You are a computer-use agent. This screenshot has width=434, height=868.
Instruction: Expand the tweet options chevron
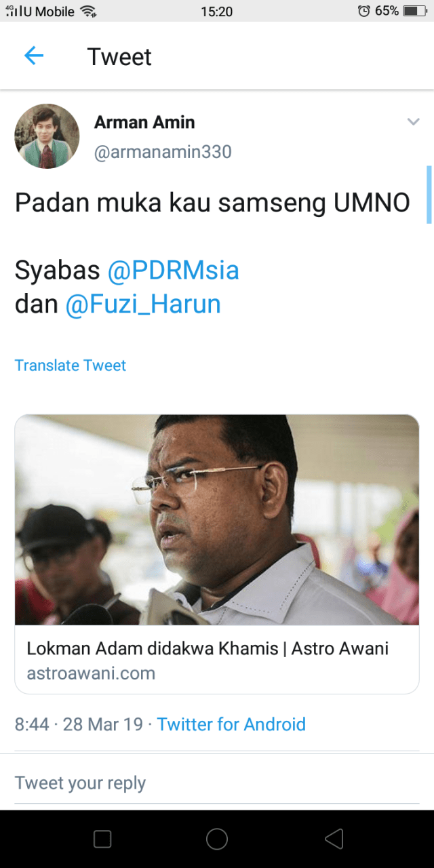(413, 122)
